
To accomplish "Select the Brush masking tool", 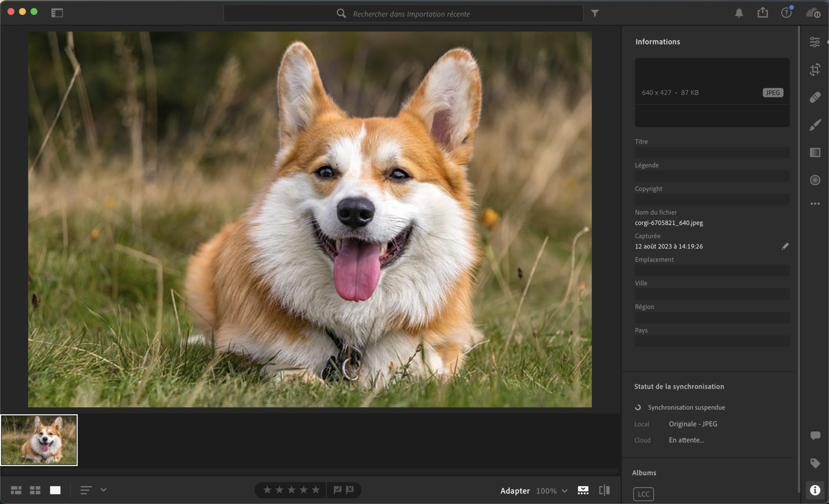I will (x=815, y=125).
